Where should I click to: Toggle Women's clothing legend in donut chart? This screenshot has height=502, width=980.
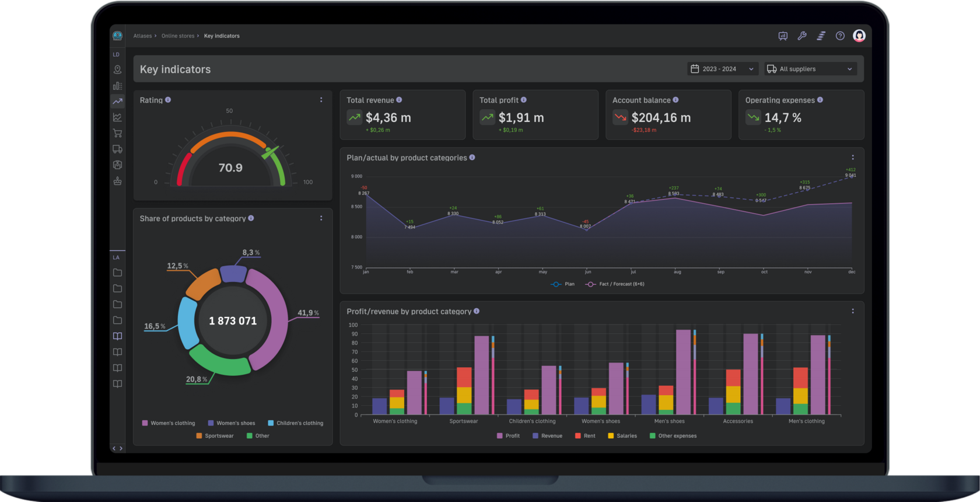[168, 423]
